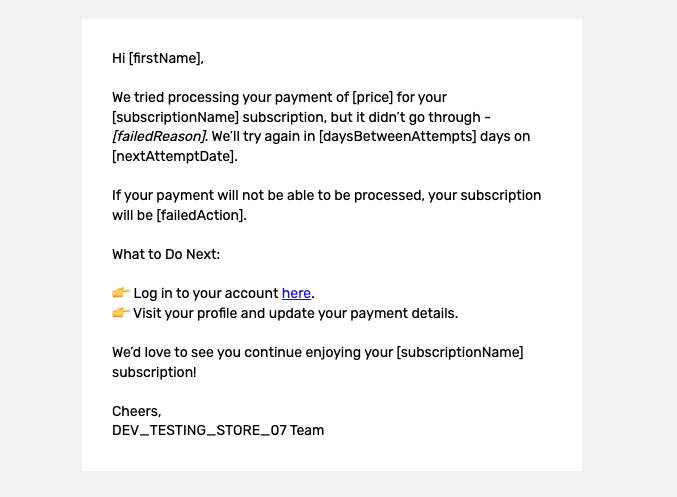Click the pointing hand emoji beside "Visit your profile"

click(121, 313)
